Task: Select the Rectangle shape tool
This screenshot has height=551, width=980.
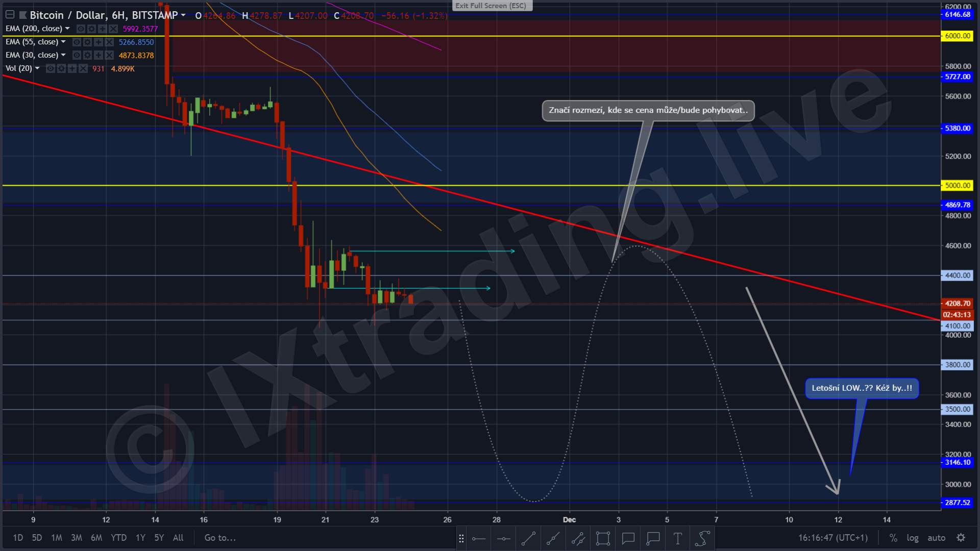Action: [603, 538]
